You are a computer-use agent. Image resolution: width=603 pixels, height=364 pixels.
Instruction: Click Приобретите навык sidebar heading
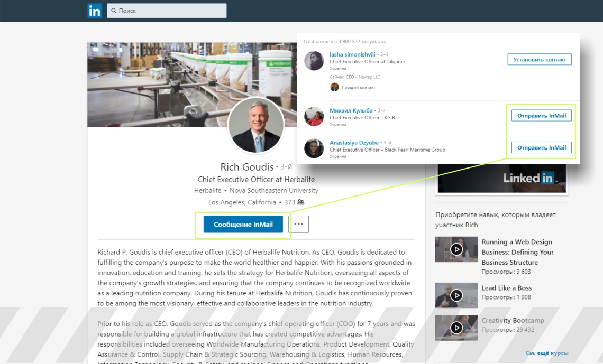(495, 220)
